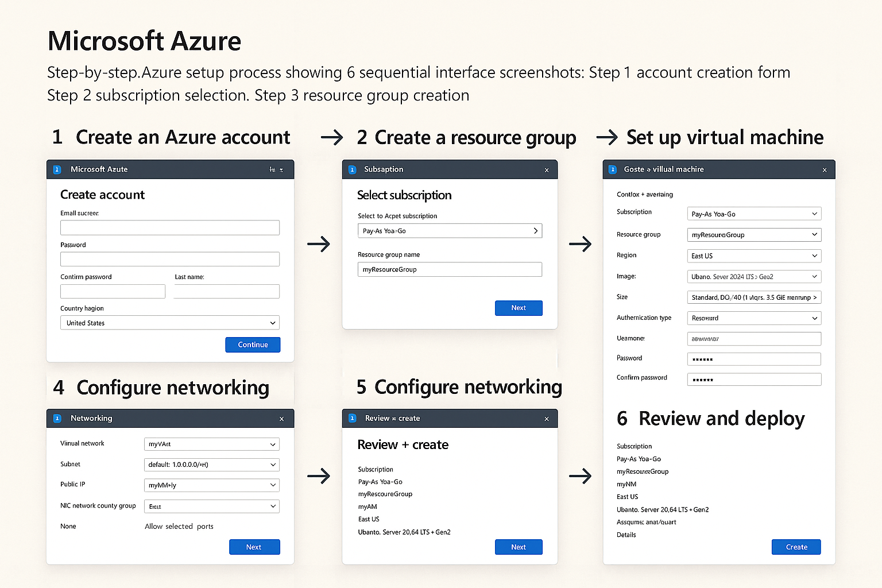Open the Subnet dropdown in Networking

211,465
